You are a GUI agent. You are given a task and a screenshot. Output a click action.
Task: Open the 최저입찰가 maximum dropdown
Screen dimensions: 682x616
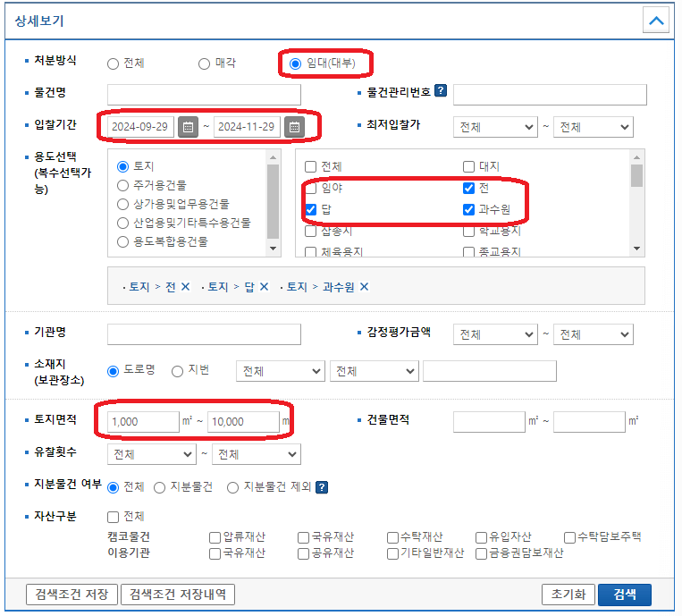tap(594, 127)
